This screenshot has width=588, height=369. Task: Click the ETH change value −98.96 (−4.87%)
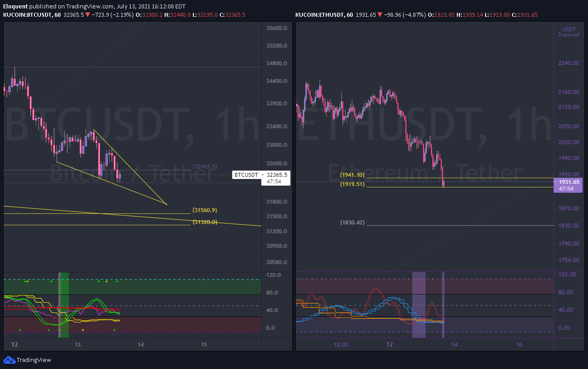402,15
